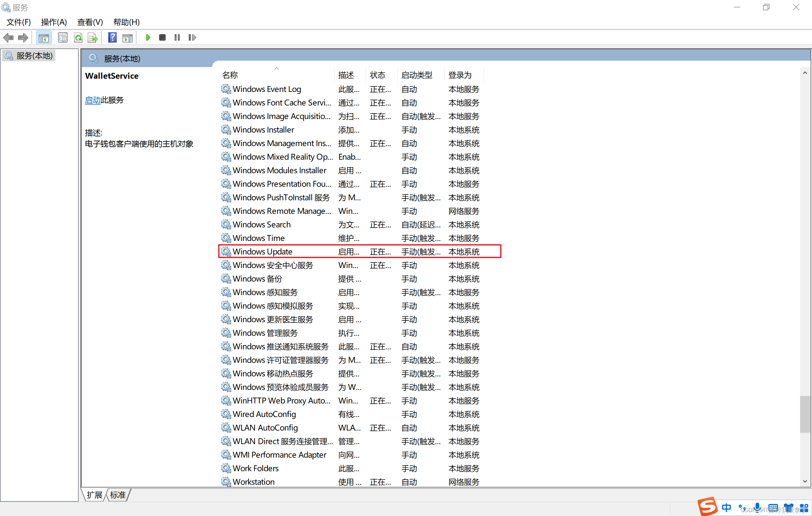Switch to the 标准 tab
Viewport: 812px width, 516px height.
pyautogui.click(x=118, y=495)
